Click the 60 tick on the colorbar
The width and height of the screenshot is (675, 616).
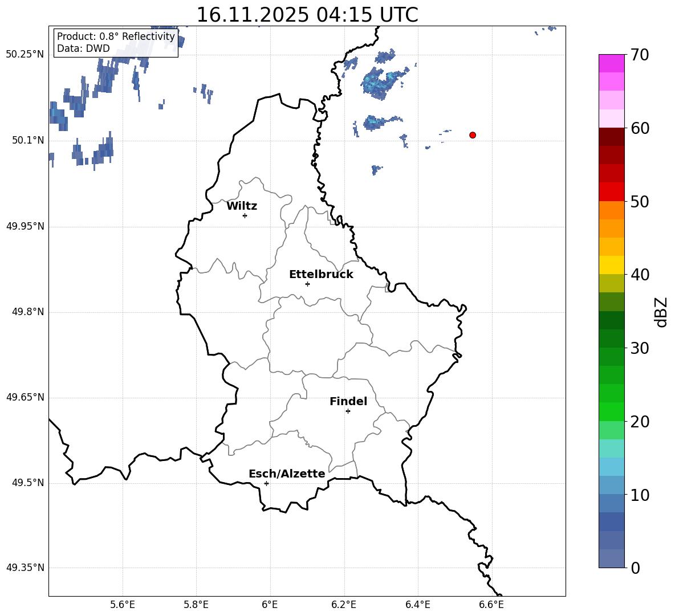click(x=640, y=128)
